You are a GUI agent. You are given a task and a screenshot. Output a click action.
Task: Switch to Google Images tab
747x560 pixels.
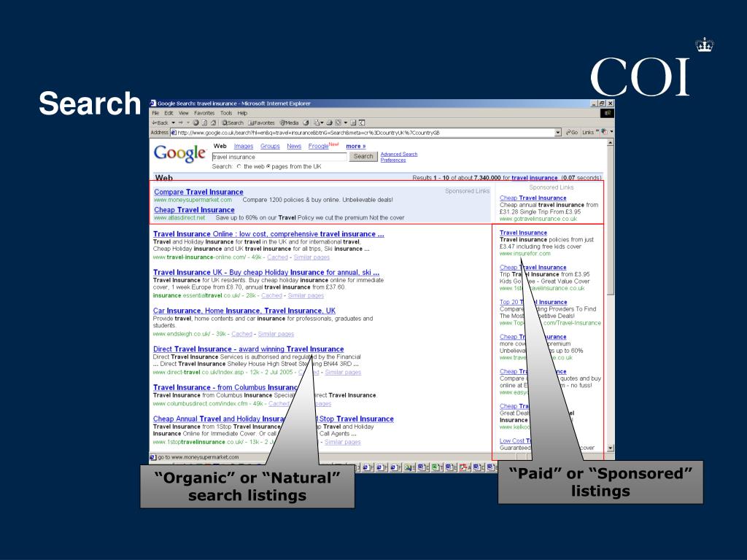point(244,146)
